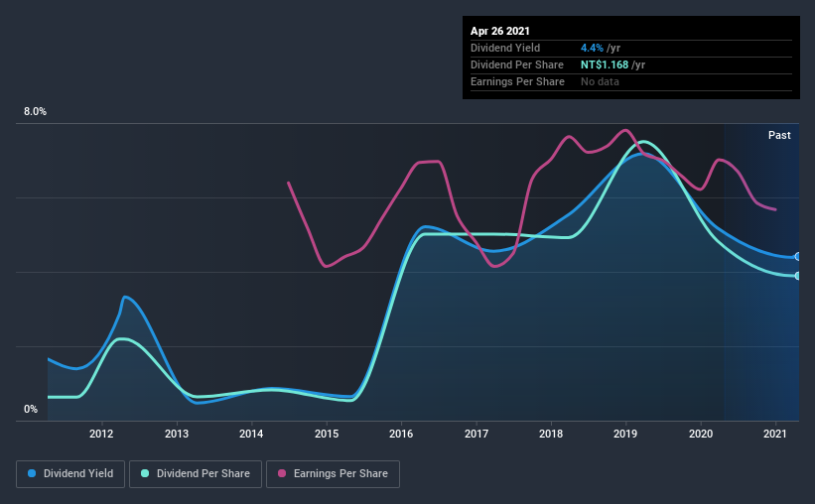Click the 2015 x-axis label
Screen dimensions: 815x504
tap(327, 434)
